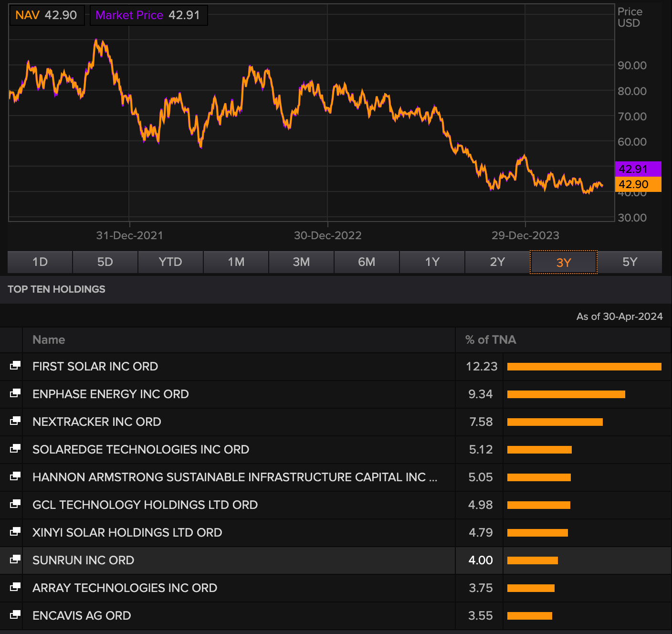This screenshot has width=672, height=634.
Task: Toggle the NAV 42.90 legend series
Action: point(47,15)
